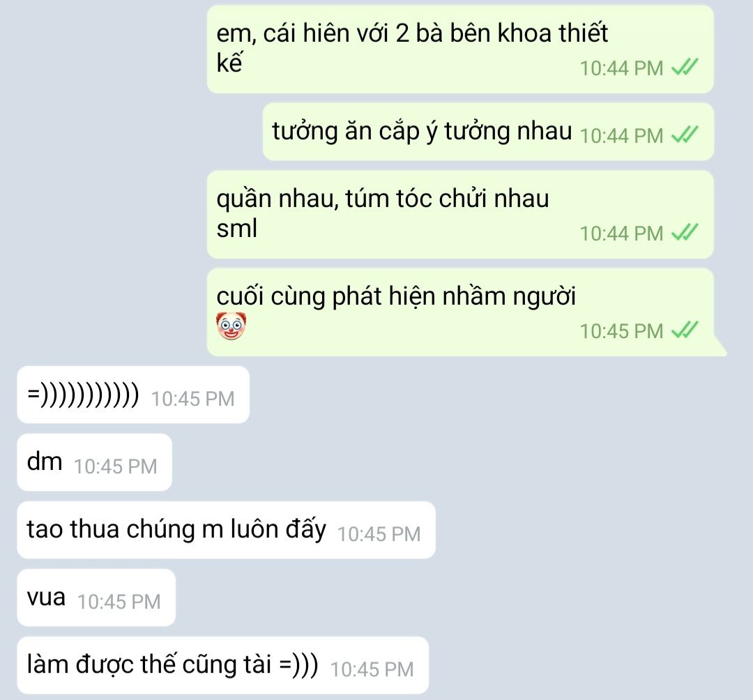This screenshot has height=700, width=753.
Task: Select the 'tưởng ăn cắp ý tưởng nhau' bubble
Action: coord(488,132)
